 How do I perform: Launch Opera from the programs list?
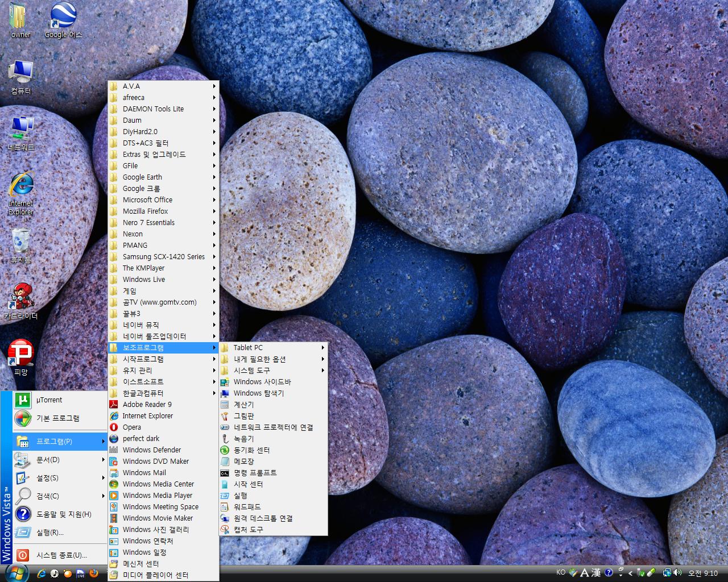163,427
